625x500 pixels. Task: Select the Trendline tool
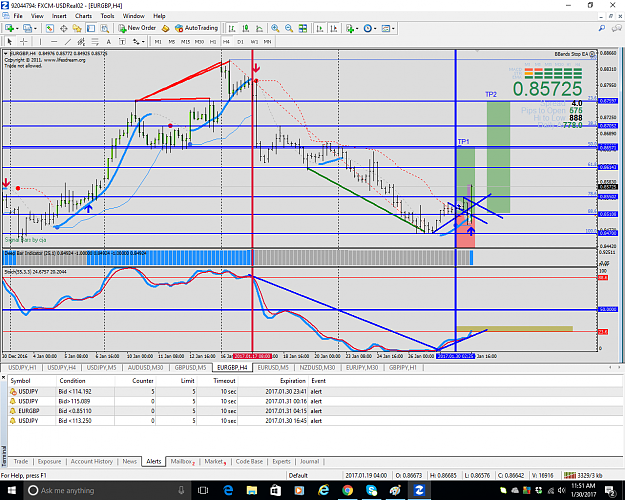pyautogui.click(x=68, y=41)
